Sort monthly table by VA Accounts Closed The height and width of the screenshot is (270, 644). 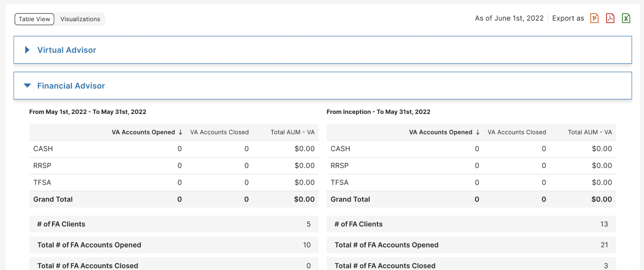(x=219, y=132)
